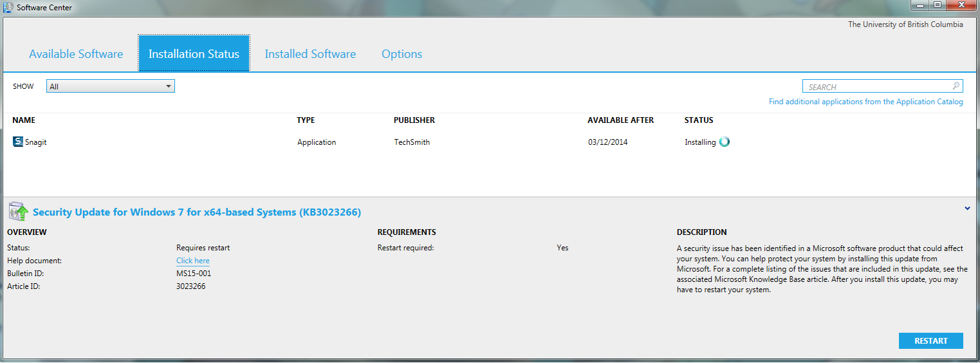Switch to Available Software tab

click(x=76, y=54)
